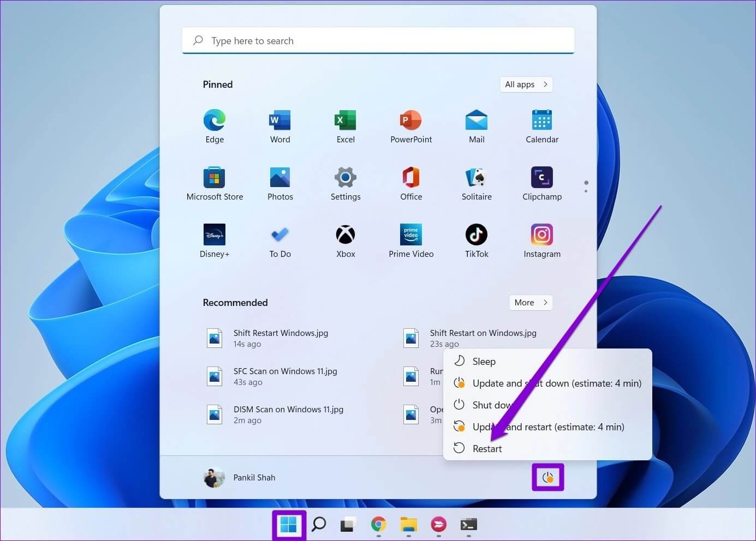756x541 pixels.
Task: Open Settings gear app
Action: point(346,184)
